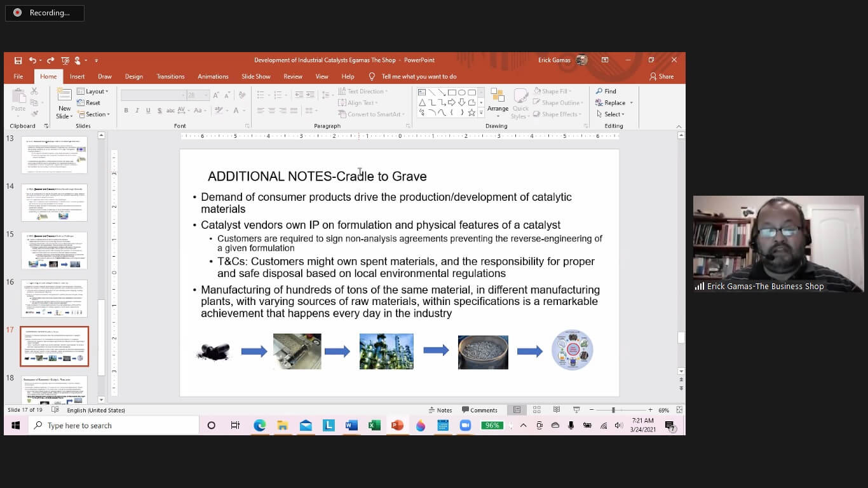868x488 pixels.
Task: Click the zoom slider handle
Action: coord(613,410)
